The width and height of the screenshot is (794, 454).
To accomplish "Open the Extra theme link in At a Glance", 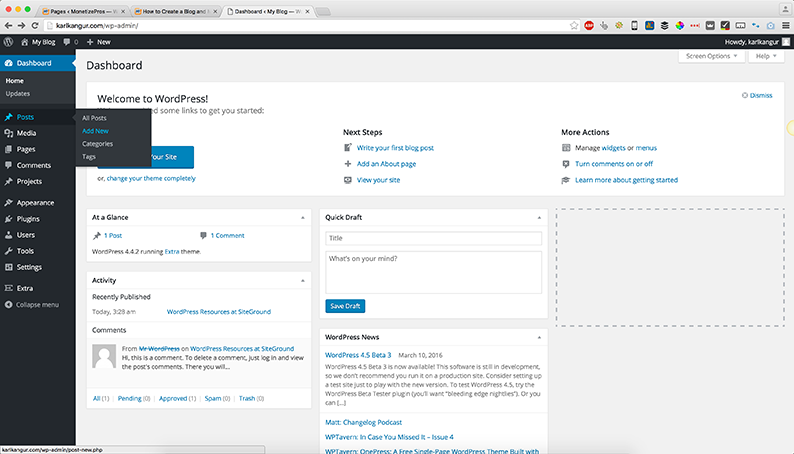I will pos(172,252).
